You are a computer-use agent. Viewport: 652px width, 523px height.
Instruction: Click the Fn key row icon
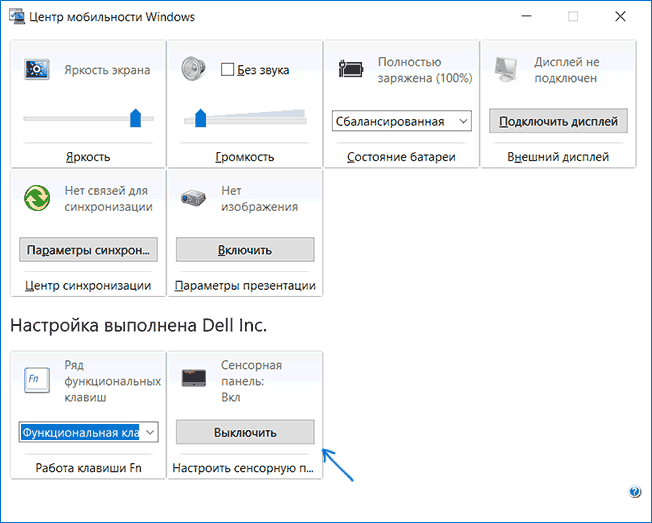(x=36, y=381)
